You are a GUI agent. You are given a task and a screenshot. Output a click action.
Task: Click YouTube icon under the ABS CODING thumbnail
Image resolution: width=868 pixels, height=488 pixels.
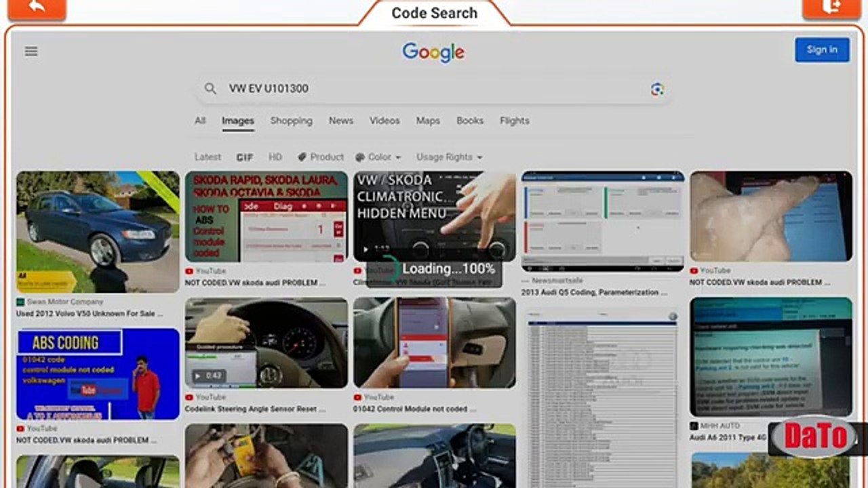(x=20, y=429)
